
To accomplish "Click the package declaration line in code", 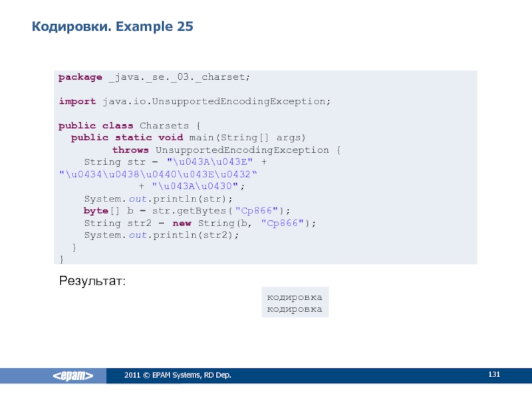I will click(x=154, y=77).
